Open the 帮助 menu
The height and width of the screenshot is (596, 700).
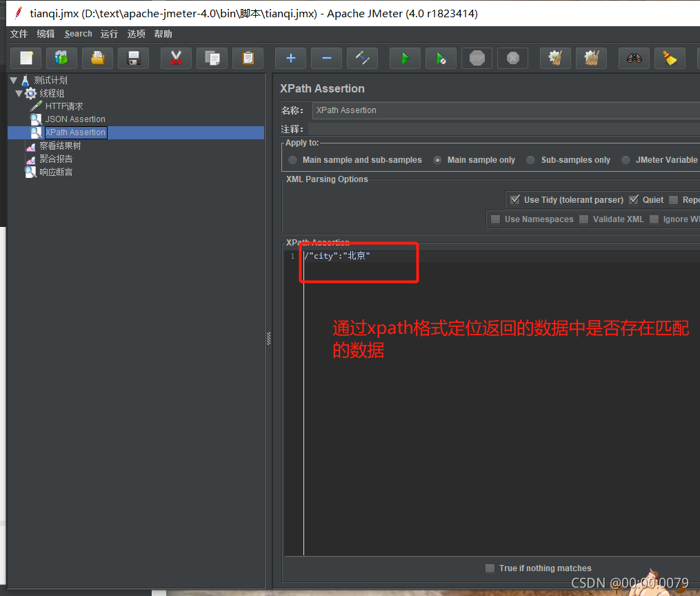tap(163, 34)
